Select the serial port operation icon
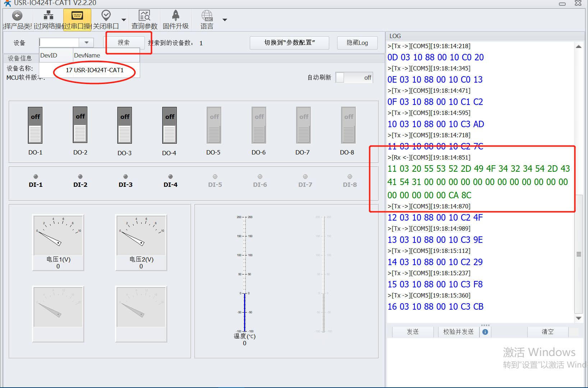The width and height of the screenshot is (588, 388). [x=77, y=16]
